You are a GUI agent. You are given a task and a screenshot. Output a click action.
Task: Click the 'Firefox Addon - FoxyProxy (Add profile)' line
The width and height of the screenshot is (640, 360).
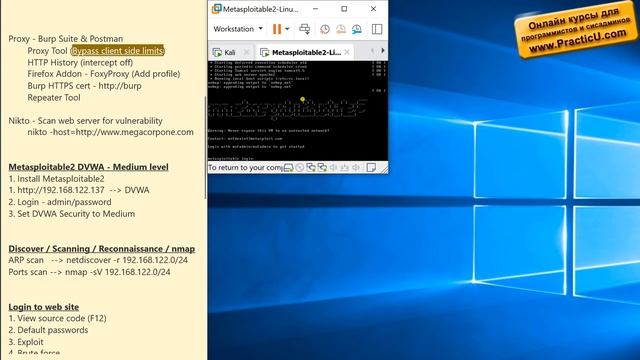104,74
